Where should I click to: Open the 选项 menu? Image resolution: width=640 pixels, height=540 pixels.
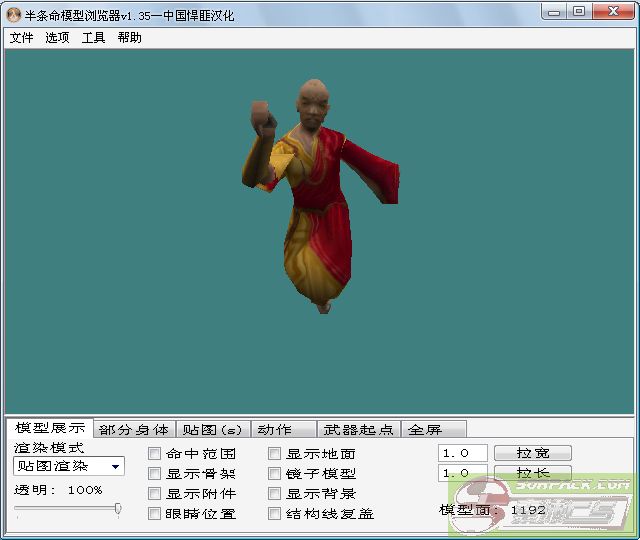pyautogui.click(x=57, y=38)
